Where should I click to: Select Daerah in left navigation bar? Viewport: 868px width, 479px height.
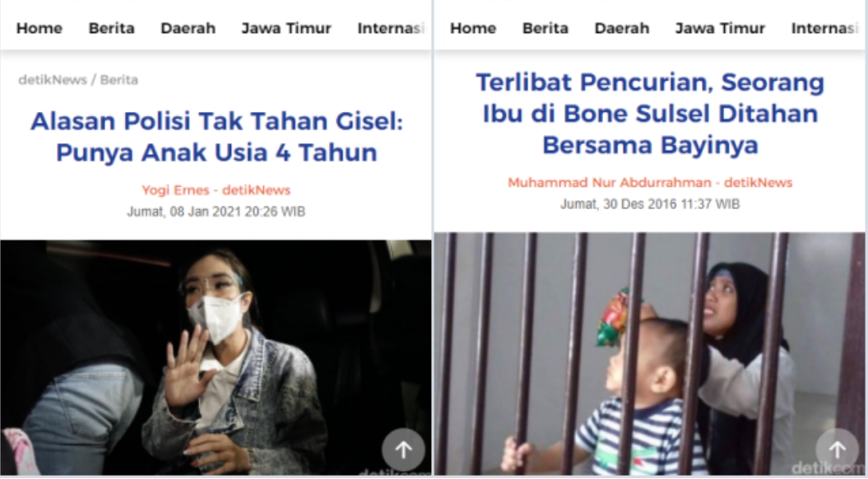point(188,28)
